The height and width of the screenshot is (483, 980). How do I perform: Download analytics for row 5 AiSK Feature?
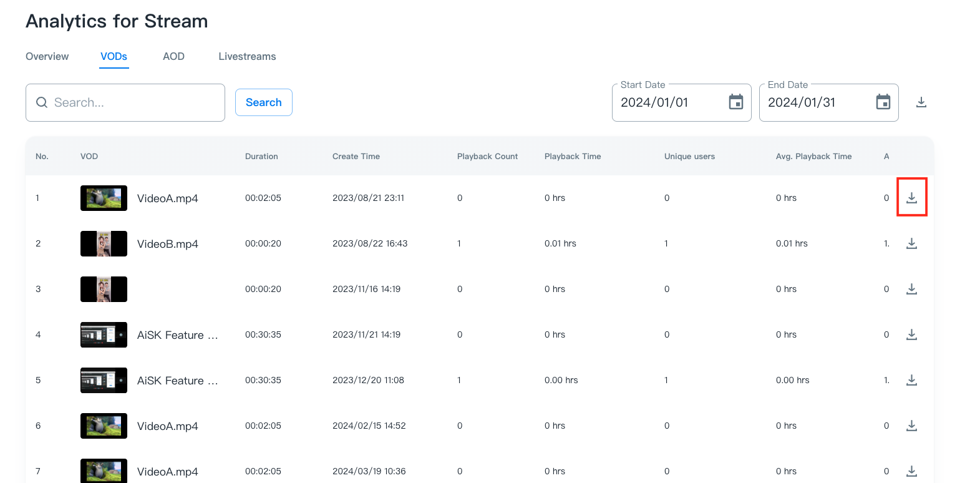(x=911, y=380)
